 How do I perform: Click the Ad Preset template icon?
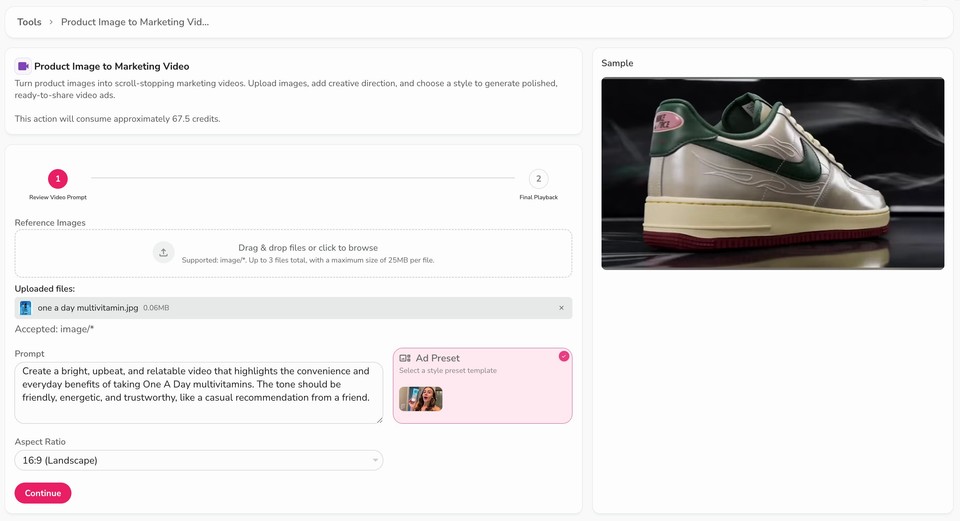405,358
